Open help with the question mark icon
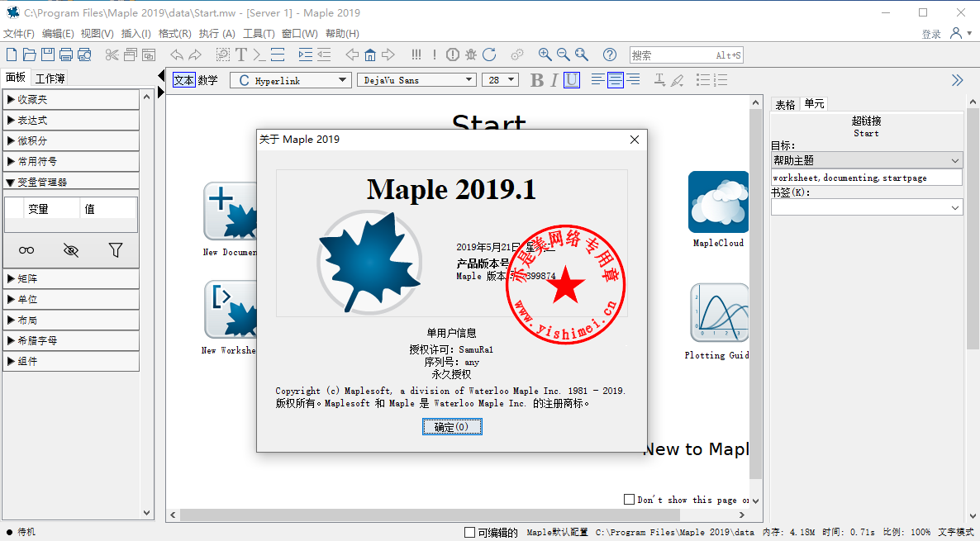 click(609, 55)
